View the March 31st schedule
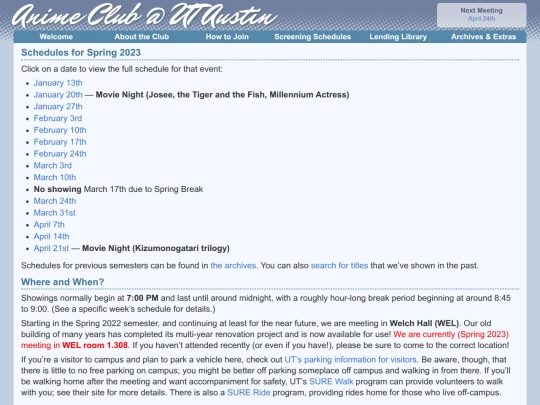Viewport: 540px width, 405px height. coord(54,213)
